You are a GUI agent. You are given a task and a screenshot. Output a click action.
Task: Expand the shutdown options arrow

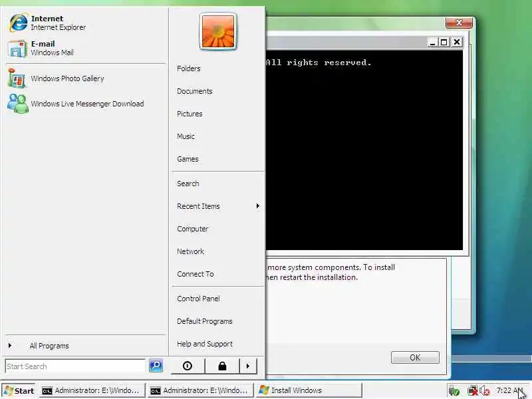pos(248,366)
